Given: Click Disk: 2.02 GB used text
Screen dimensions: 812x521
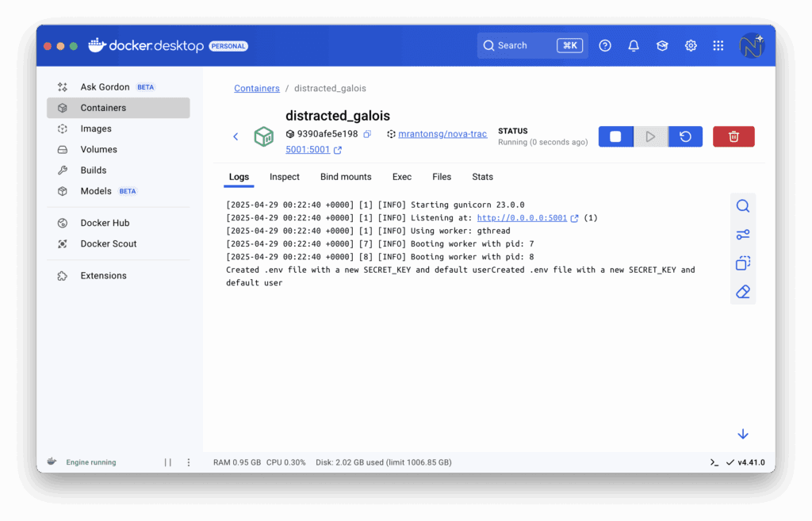Looking at the screenshot, I should tap(384, 462).
